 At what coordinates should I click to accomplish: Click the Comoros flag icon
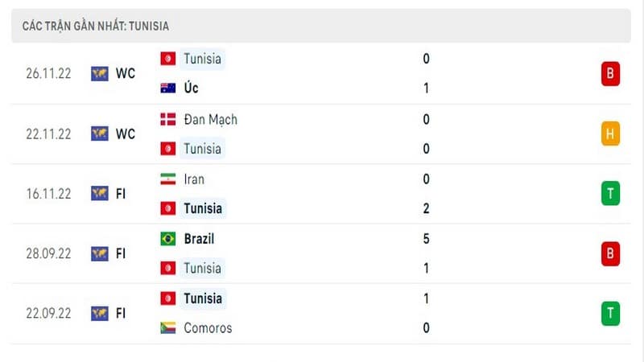pyautogui.click(x=167, y=328)
